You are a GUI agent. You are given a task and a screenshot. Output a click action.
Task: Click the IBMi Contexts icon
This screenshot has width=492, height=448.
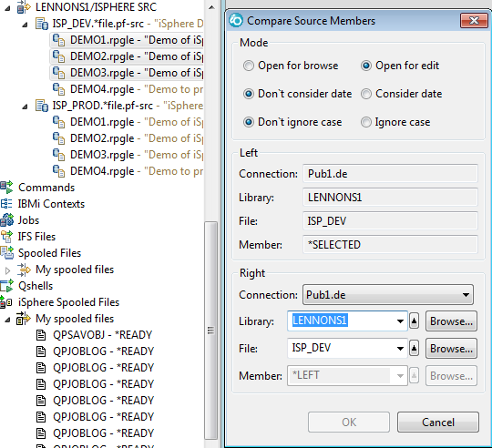coord(6,204)
